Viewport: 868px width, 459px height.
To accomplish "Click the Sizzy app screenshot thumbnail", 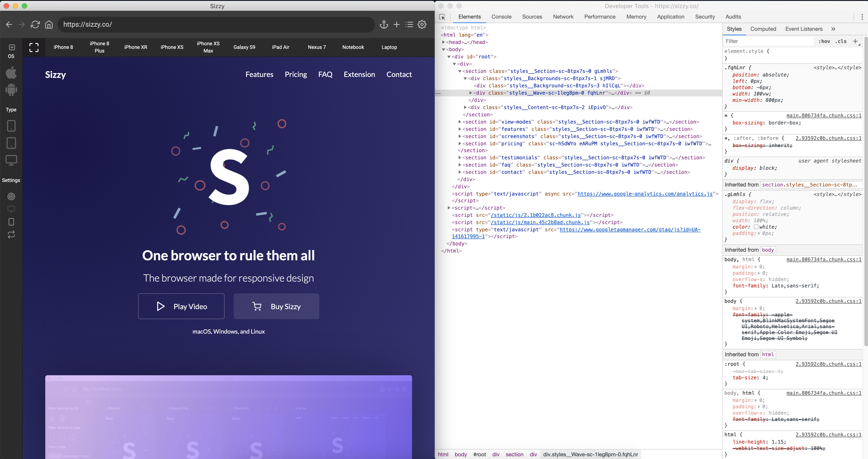I will tap(228, 417).
